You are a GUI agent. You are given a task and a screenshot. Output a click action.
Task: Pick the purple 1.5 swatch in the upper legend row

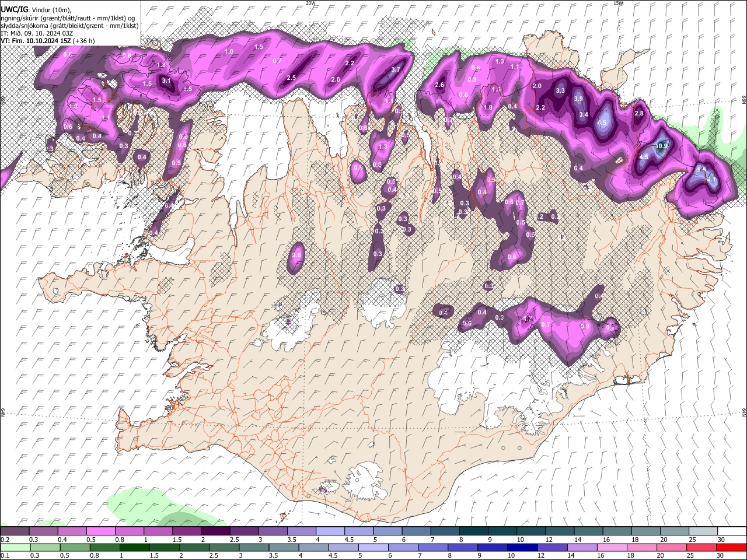(187, 531)
